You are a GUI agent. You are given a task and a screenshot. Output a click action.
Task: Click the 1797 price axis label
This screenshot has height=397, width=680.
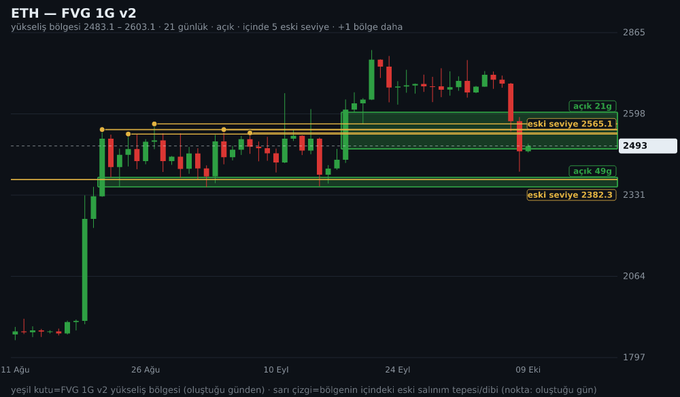[634, 357]
